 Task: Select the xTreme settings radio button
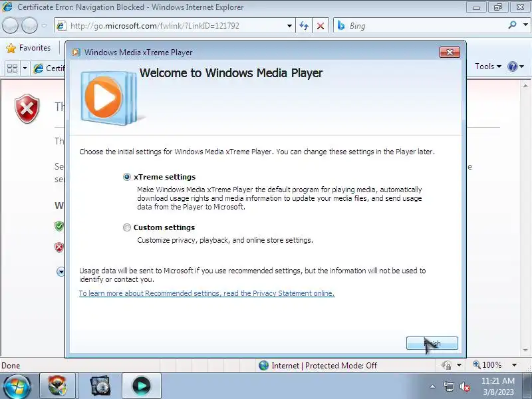[126, 177]
